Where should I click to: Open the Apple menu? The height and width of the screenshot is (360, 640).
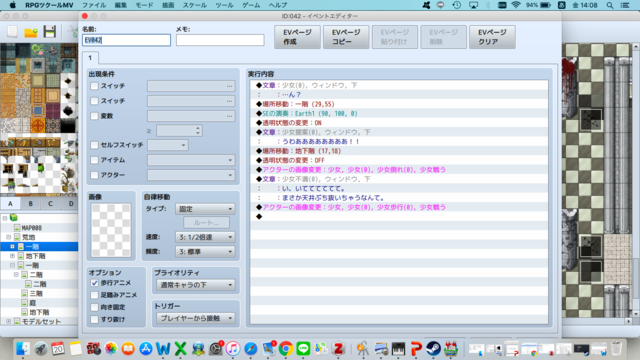coord(12,5)
